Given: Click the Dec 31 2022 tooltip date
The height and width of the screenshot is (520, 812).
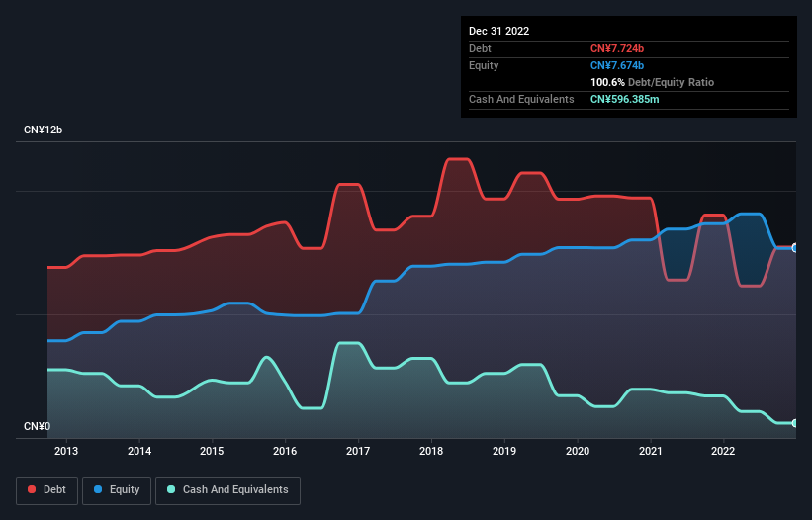Looking at the screenshot, I should click(x=499, y=31).
